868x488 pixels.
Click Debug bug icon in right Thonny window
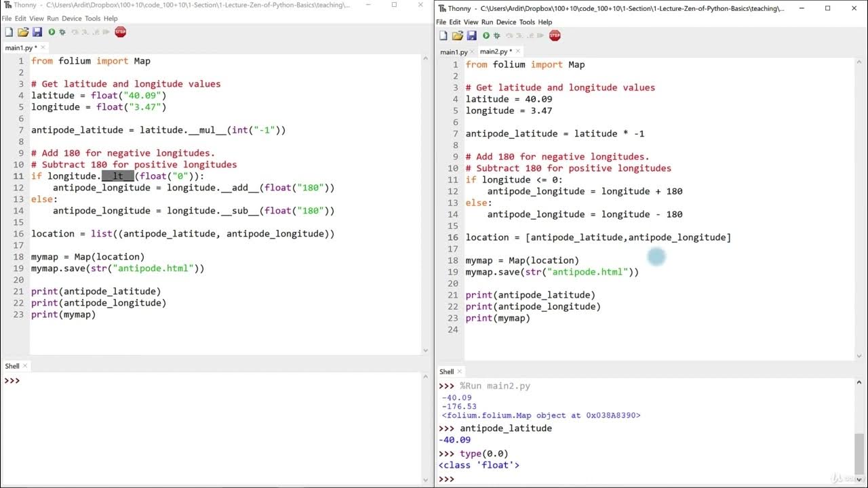tap(497, 35)
